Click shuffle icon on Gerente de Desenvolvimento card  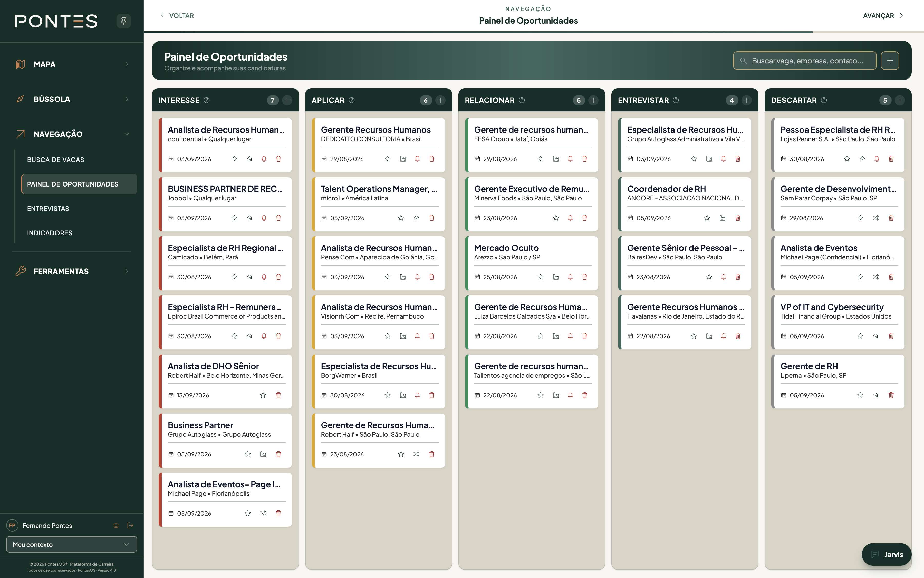[x=875, y=218]
